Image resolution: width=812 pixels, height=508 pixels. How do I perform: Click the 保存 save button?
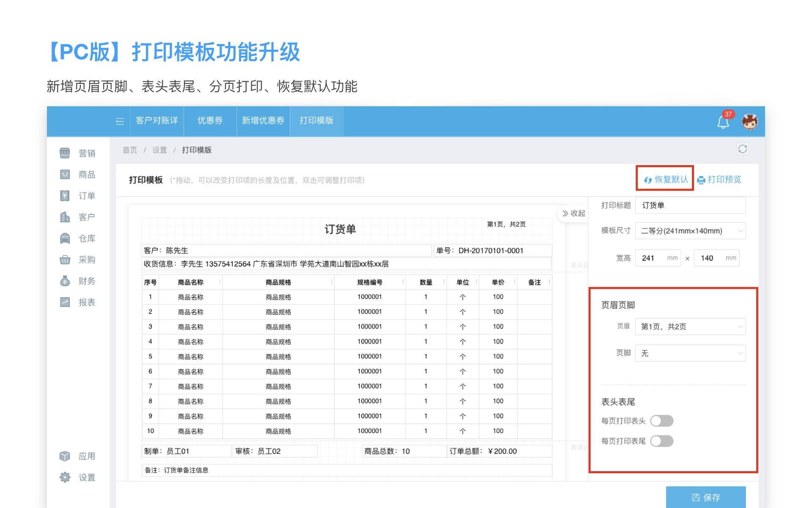pos(705,497)
